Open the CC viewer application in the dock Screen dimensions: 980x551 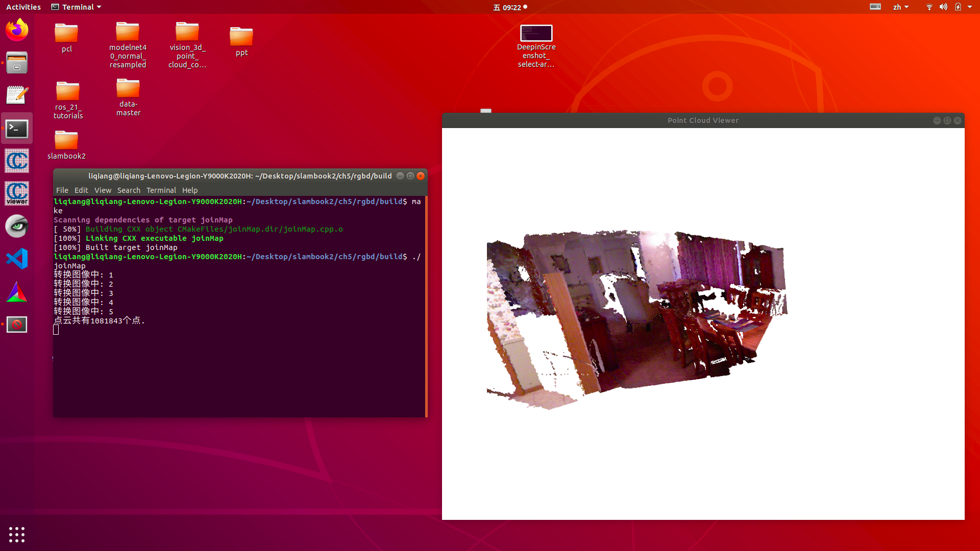[17, 193]
